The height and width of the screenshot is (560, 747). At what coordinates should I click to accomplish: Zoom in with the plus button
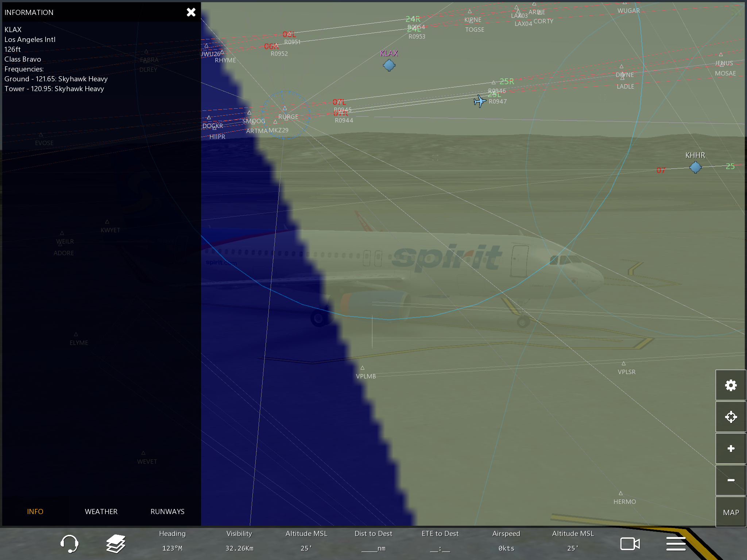click(x=731, y=448)
